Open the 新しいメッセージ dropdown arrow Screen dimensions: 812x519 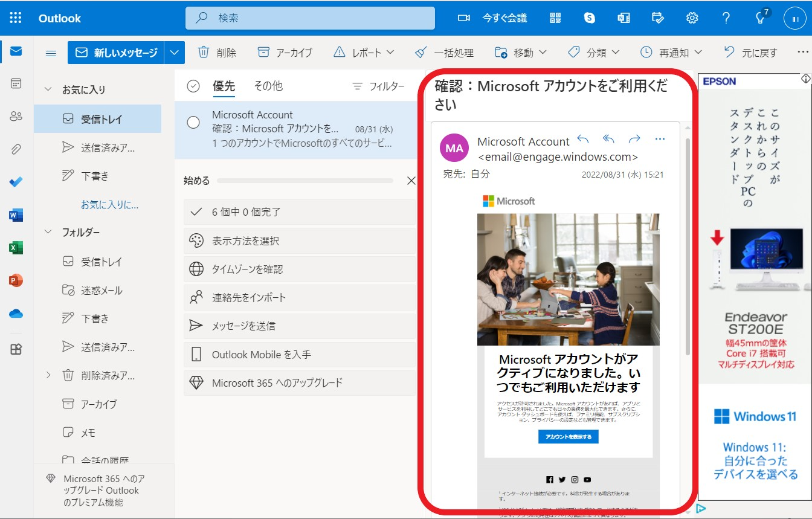(175, 53)
